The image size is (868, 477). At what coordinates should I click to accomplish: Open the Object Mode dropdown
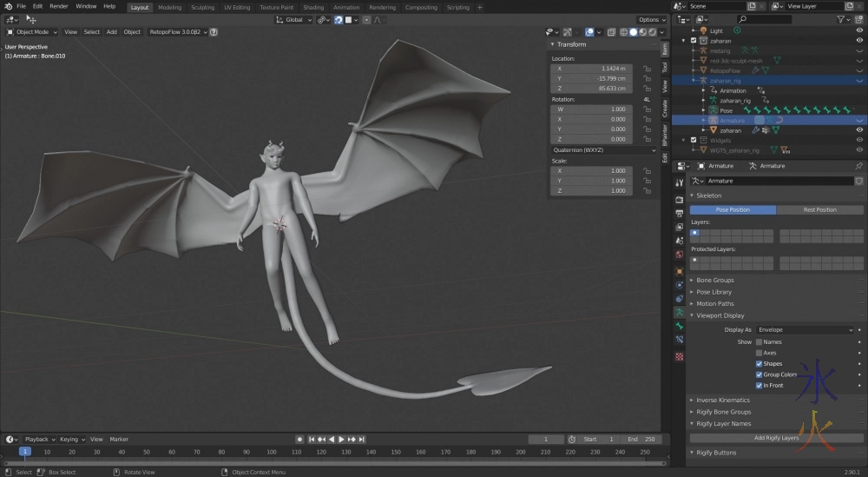click(x=33, y=32)
